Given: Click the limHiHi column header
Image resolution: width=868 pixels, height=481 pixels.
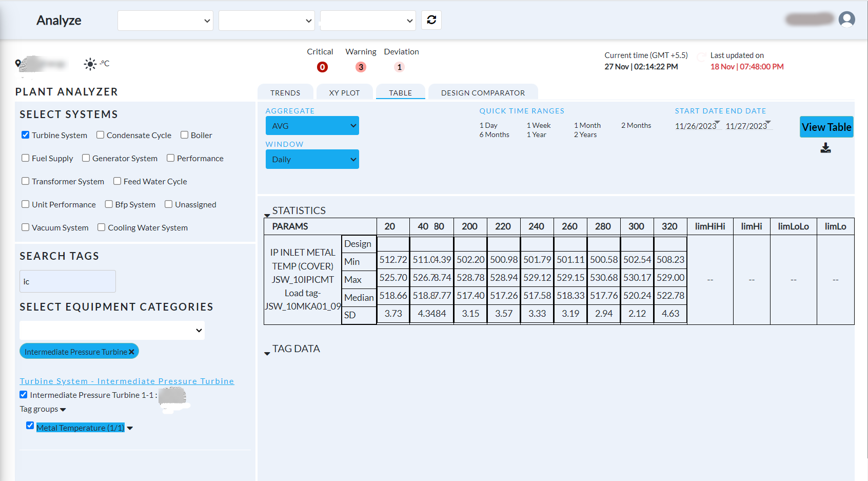Looking at the screenshot, I should click(709, 226).
